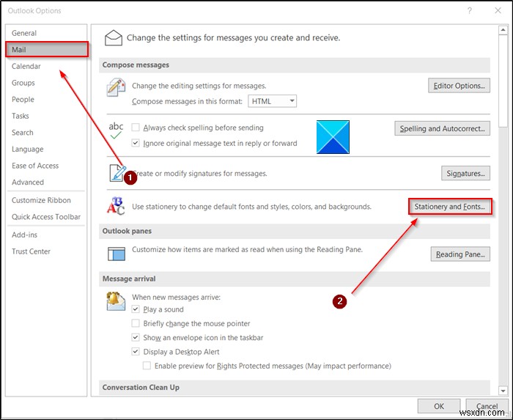The image size is (513, 420).
Task: Open the compose message format dropdown
Action: [272, 101]
